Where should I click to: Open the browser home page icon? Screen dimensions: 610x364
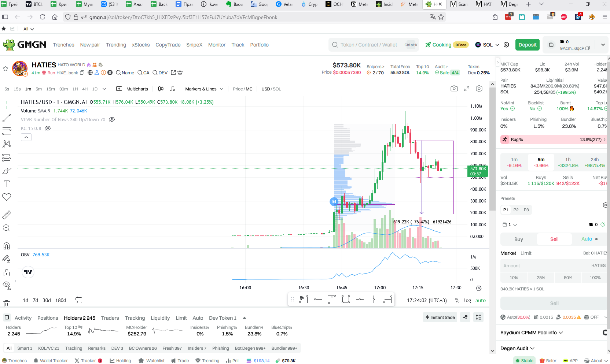click(55, 17)
